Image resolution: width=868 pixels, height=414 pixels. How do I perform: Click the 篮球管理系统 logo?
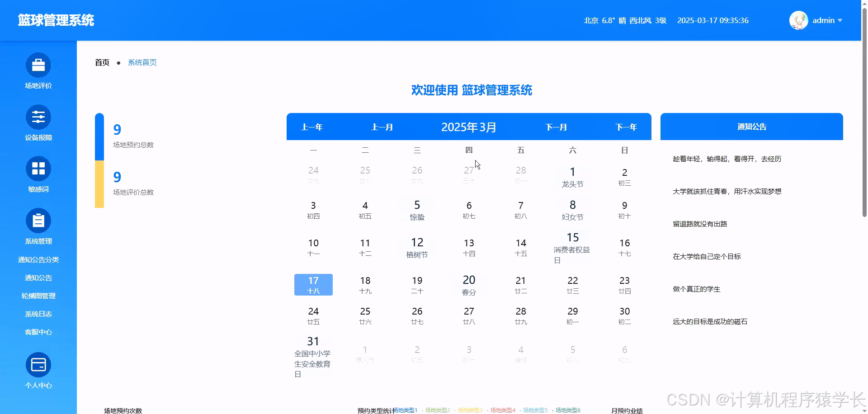pos(56,20)
